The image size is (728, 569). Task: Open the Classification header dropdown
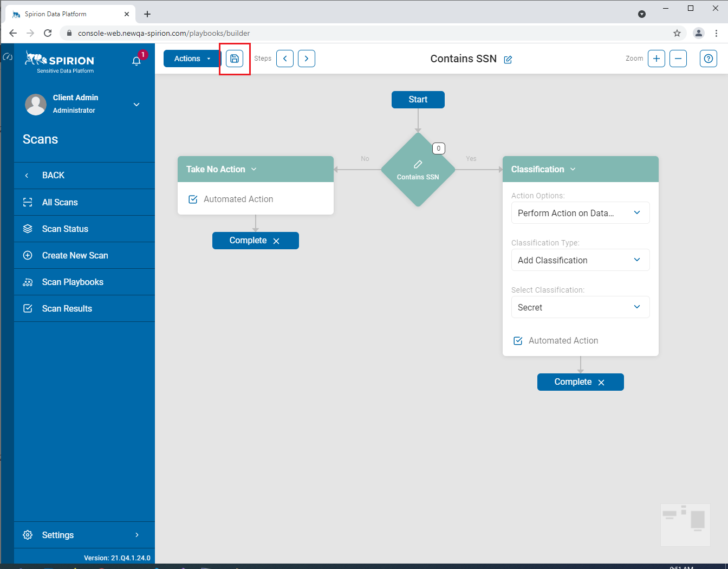pos(573,169)
